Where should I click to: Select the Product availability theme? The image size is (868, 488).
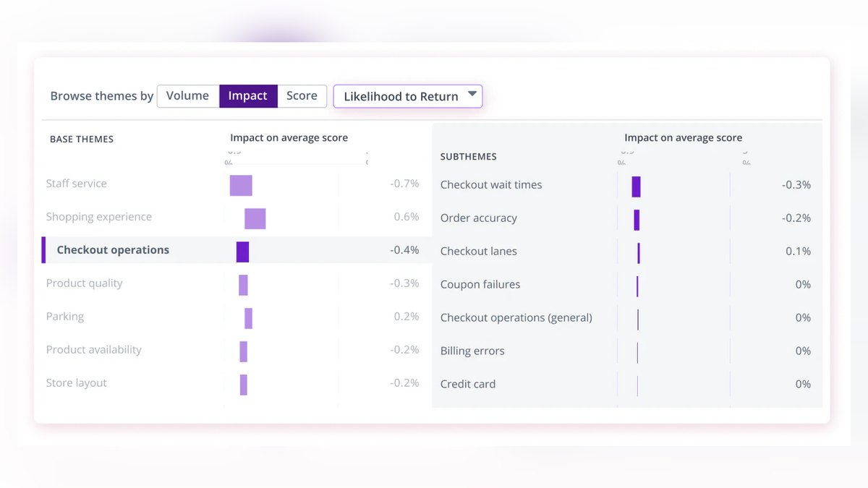(x=93, y=350)
